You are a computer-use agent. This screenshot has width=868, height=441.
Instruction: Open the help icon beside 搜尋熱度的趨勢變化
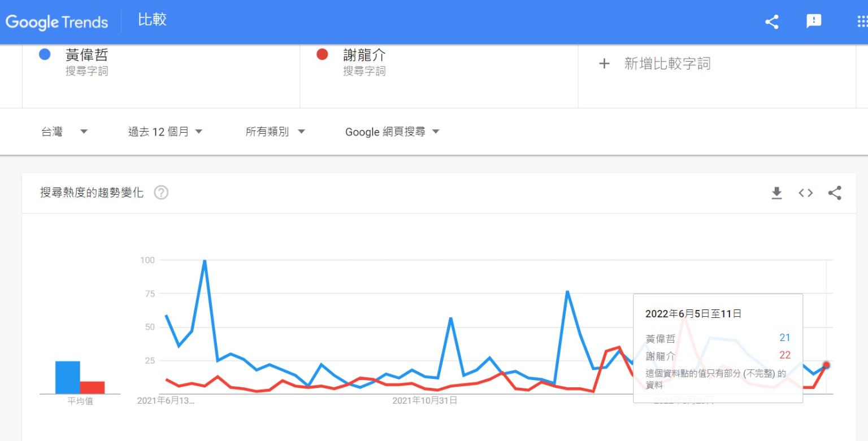tap(161, 193)
